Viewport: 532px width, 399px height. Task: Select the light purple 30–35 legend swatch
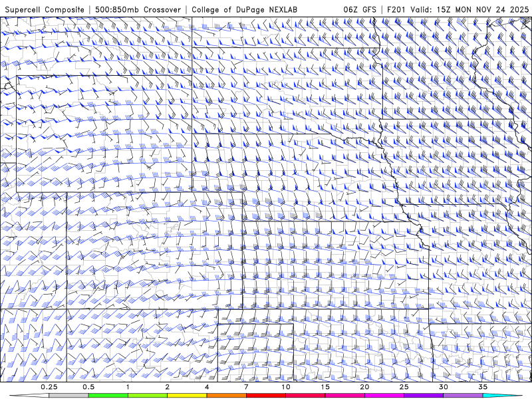(x=463, y=396)
